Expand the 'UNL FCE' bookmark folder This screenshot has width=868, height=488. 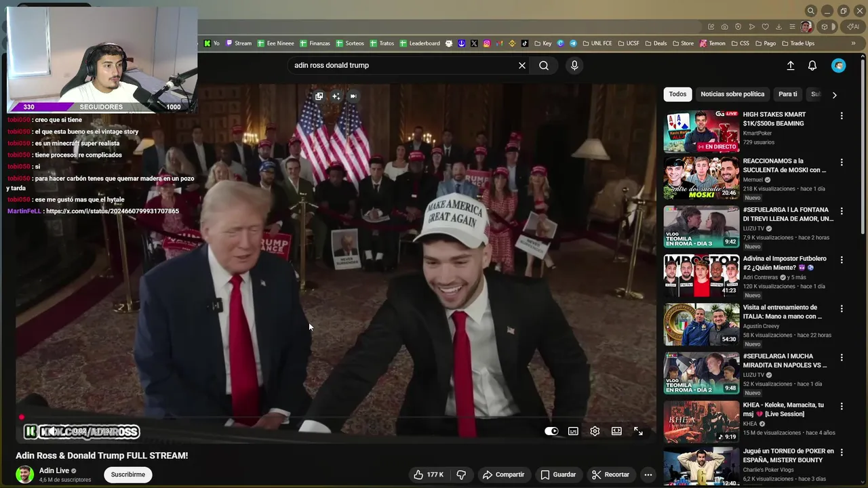[597, 43]
